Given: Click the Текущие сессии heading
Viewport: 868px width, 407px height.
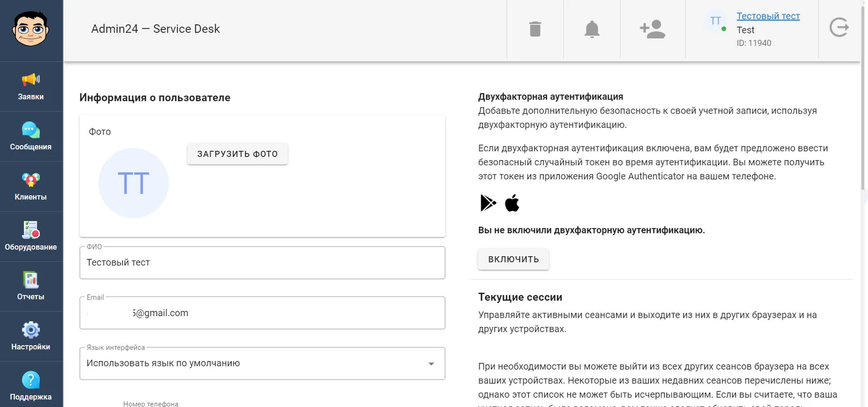Looking at the screenshot, I should point(520,297).
